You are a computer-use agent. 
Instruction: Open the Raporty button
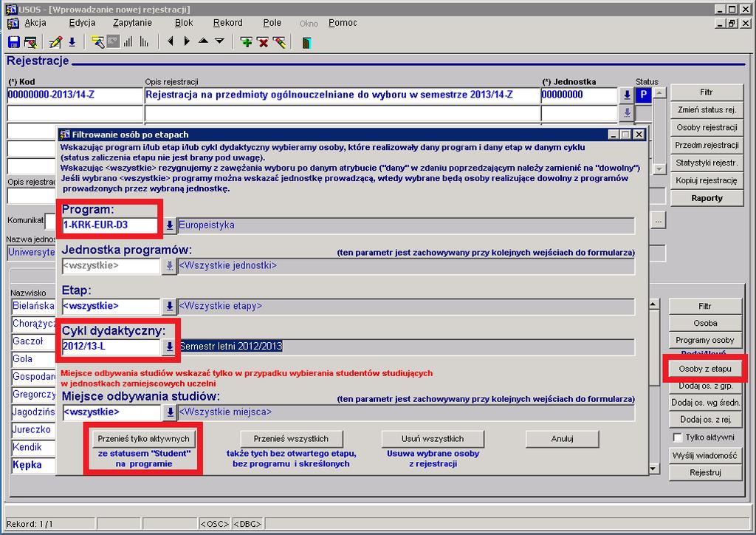[707, 198]
